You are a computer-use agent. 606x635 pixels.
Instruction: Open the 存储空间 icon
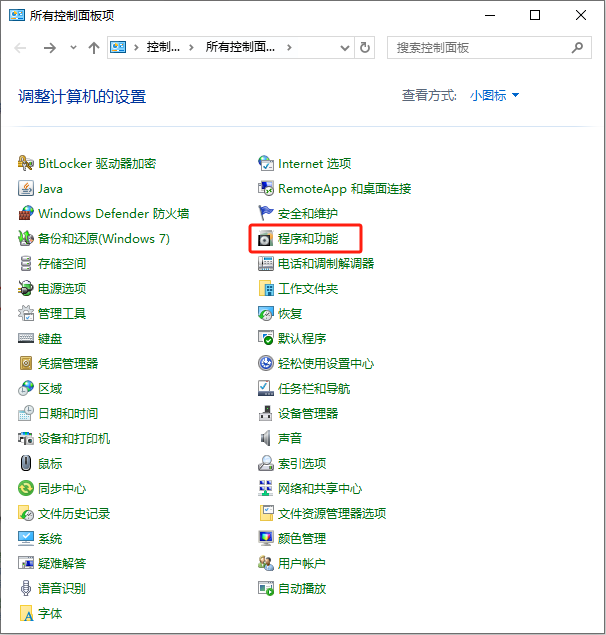coord(26,263)
